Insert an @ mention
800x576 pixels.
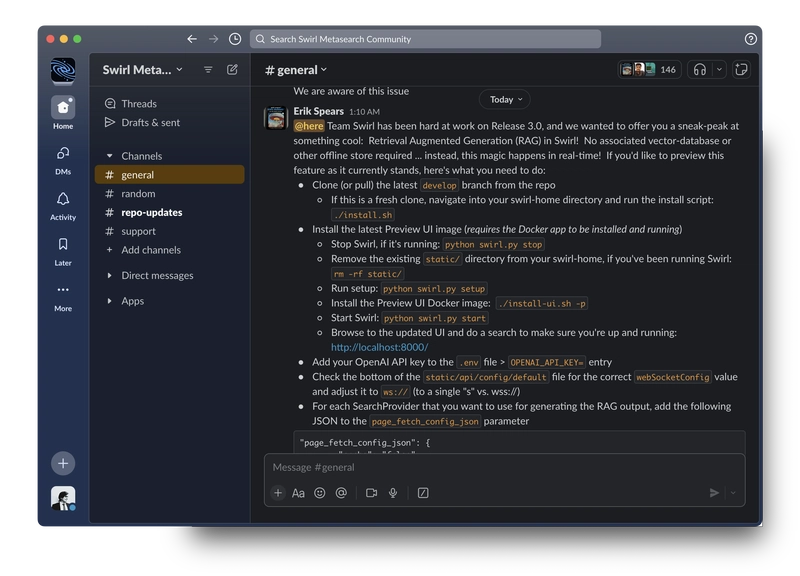coord(341,493)
